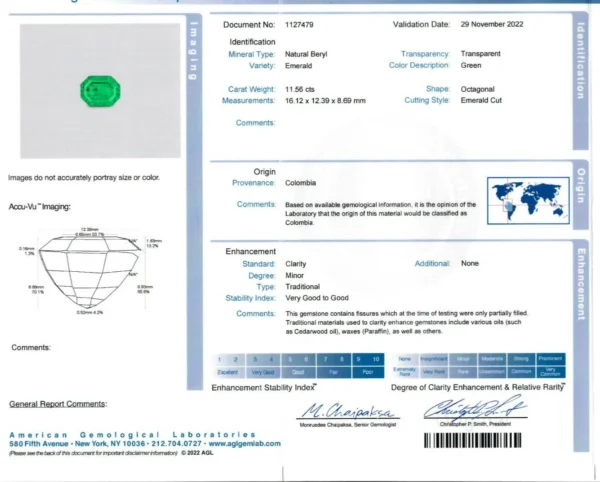Click the measurements '16.12 x 12.39 x 8.69 mm'

pos(325,101)
